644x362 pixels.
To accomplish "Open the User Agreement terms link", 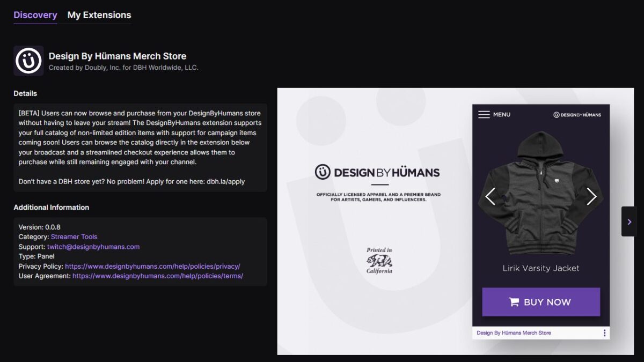I will coord(158,276).
